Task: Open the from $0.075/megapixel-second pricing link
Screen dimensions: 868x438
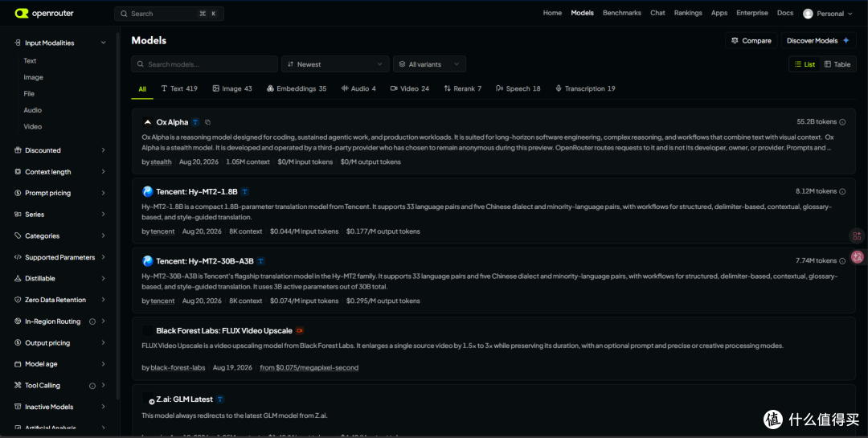Action: click(x=309, y=367)
